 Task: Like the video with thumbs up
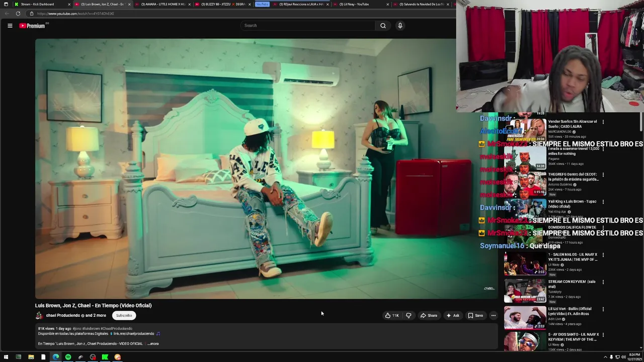392,316
